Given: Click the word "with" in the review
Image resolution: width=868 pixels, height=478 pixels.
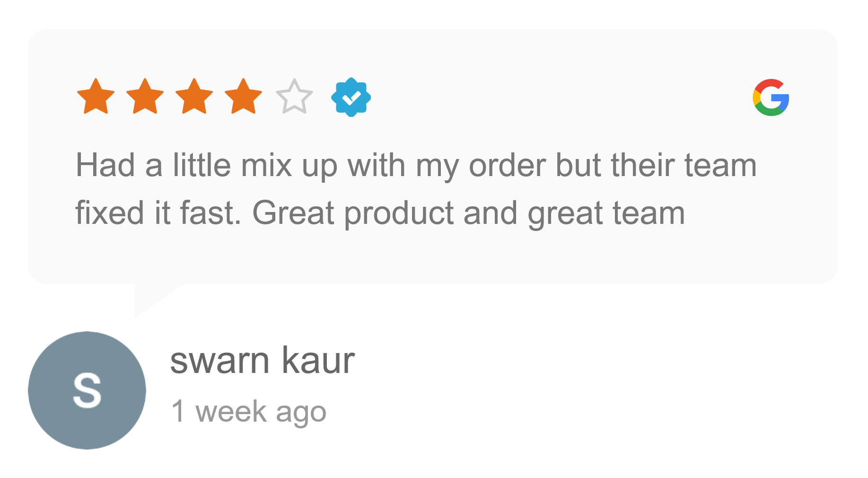Looking at the screenshot, I should pyautogui.click(x=377, y=166).
